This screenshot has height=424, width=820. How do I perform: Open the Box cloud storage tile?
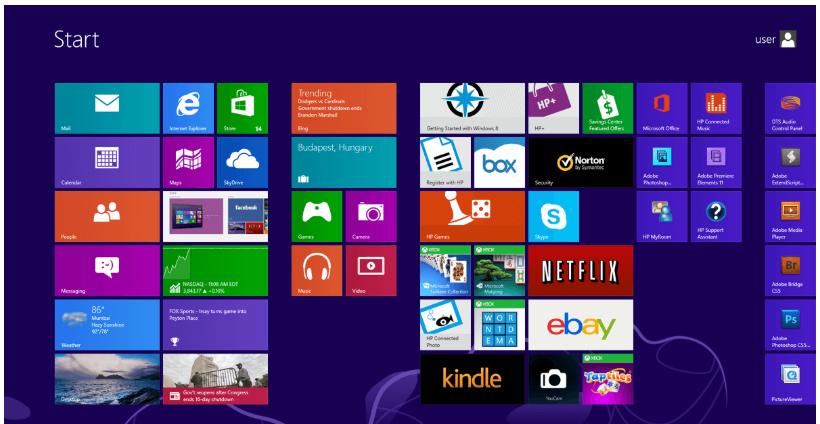(499, 162)
